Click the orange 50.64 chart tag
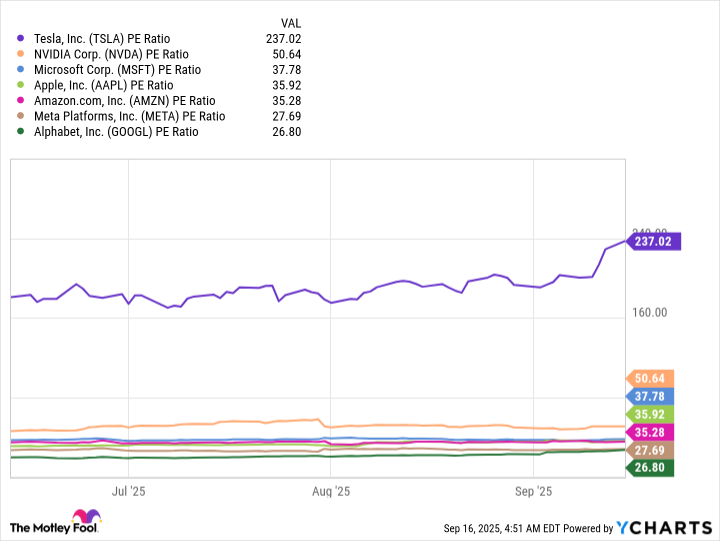Image resolution: width=720 pixels, height=541 pixels. [x=650, y=378]
